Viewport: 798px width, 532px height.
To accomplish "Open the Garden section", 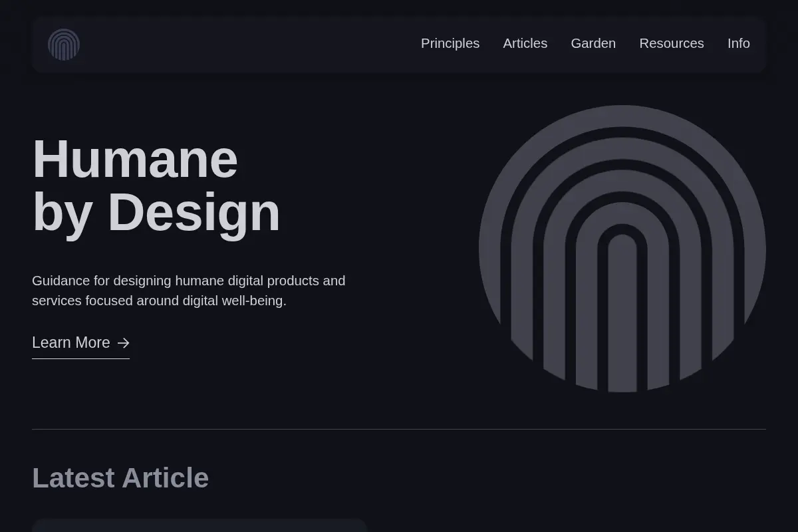I will pos(593,43).
